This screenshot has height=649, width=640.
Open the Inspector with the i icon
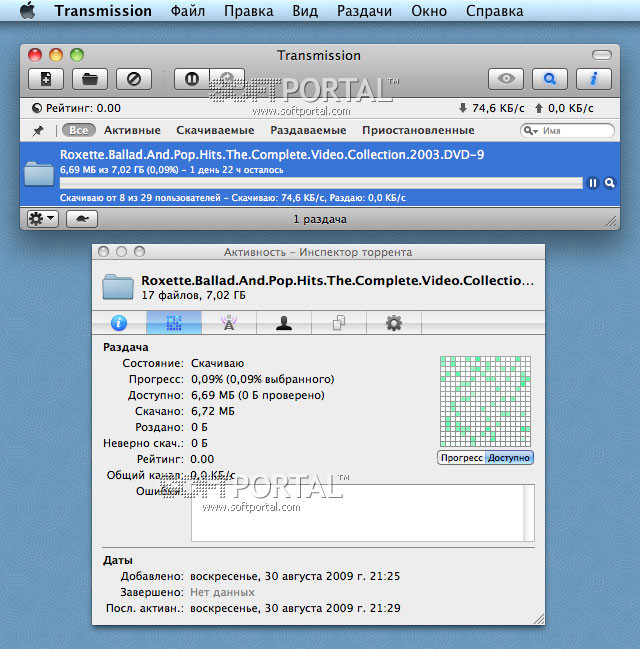pos(594,79)
